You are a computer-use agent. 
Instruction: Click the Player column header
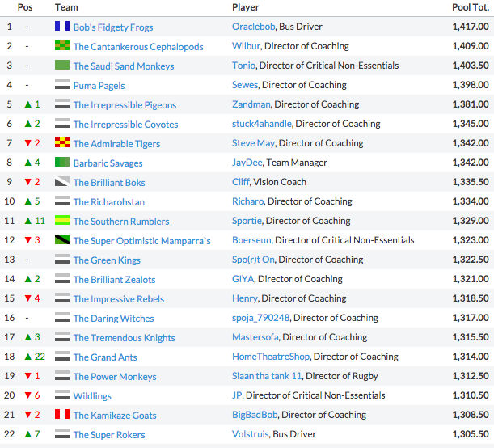point(246,7)
